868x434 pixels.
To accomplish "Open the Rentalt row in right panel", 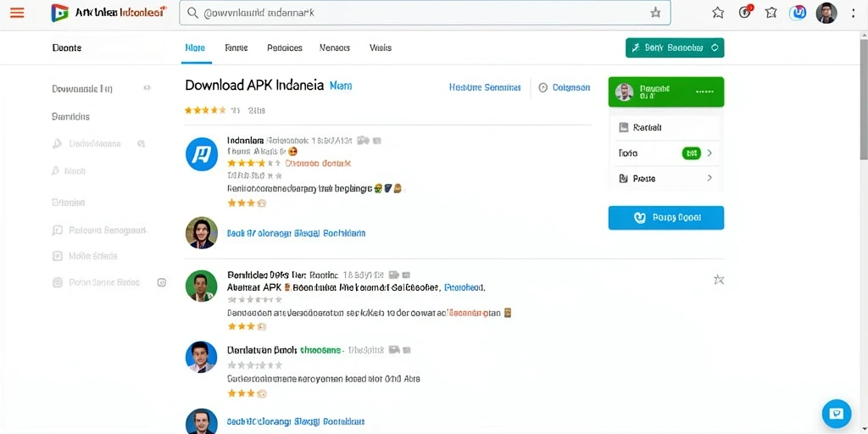I will point(665,127).
